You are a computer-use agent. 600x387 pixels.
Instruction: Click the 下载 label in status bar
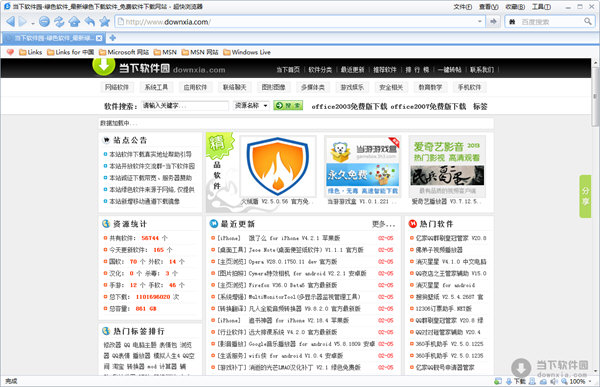tap(520, 381)
